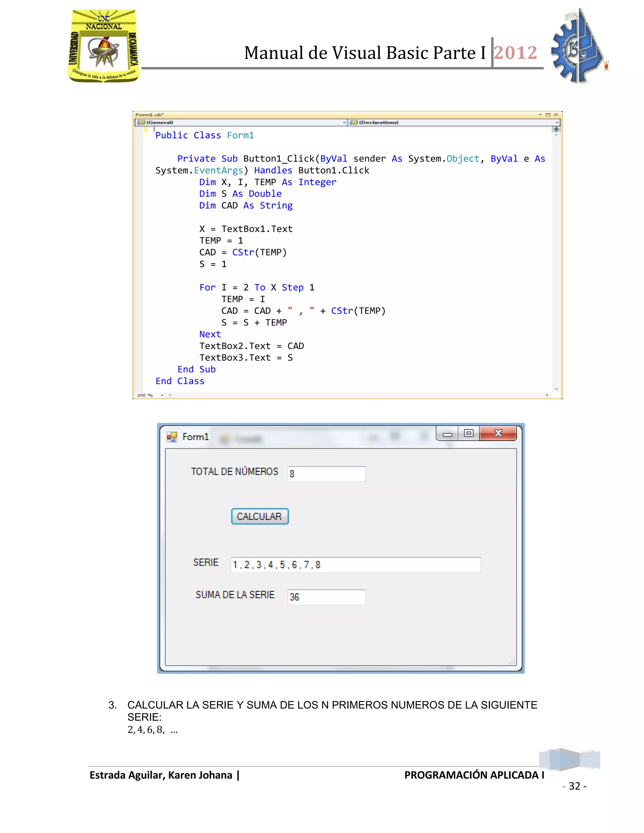Click the SUMA DE LA SERIE text box
Screen dimensions: 644x833
click(327, 597)
